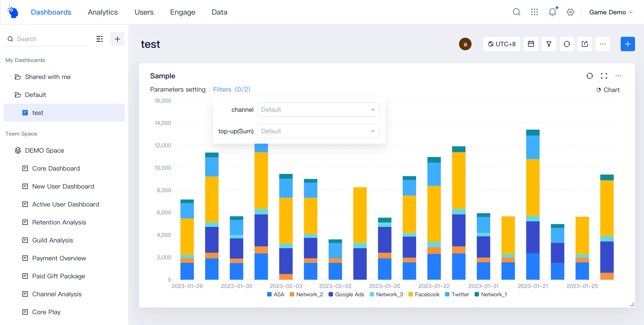The height and width of the screenshot is (325, 644).
Task: Open the Sample report more options
Action: coord(618,76)
